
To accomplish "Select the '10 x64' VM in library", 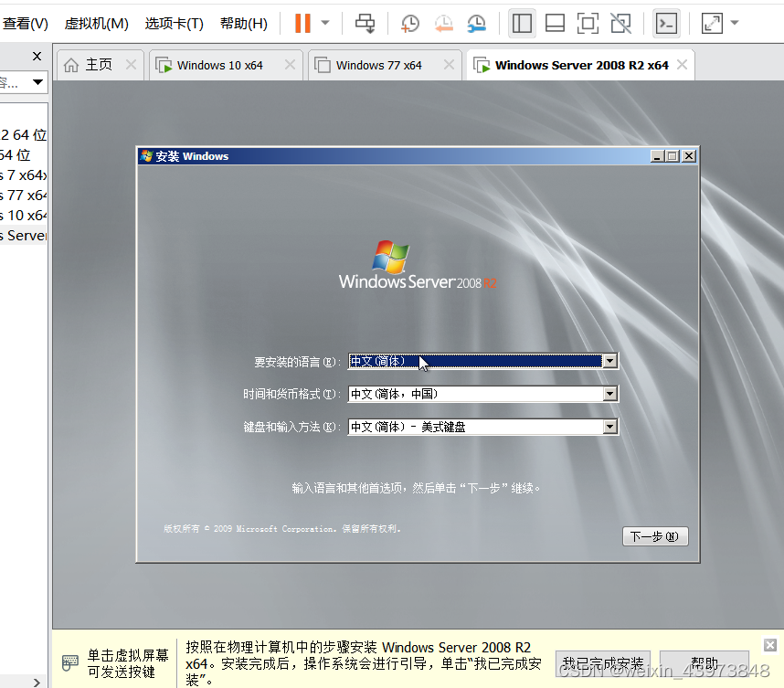I will click(x=24, y=216).
